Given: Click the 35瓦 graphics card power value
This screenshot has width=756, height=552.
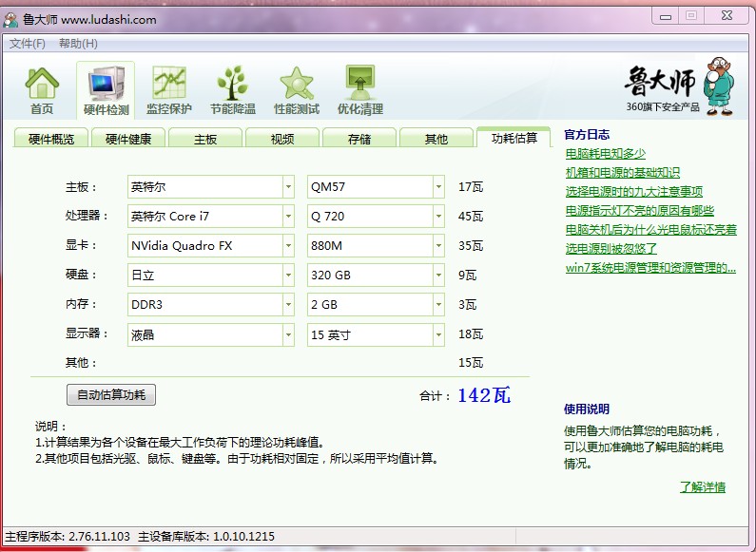Looking at the screenshot, I should click(471, 246).
